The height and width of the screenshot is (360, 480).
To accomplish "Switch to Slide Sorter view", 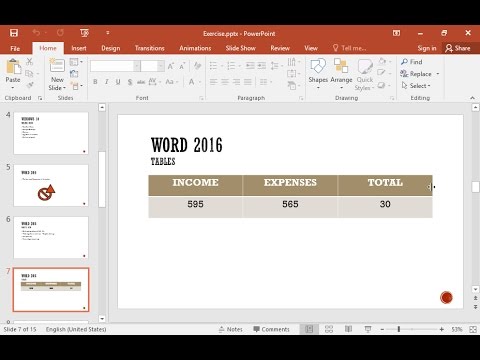I will [329, 329].
